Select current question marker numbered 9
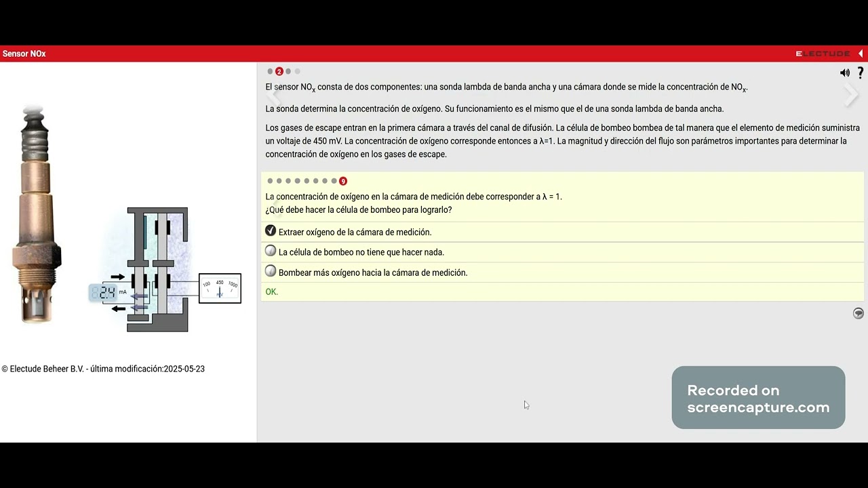 pyautogui.click(x=343, y=181)
